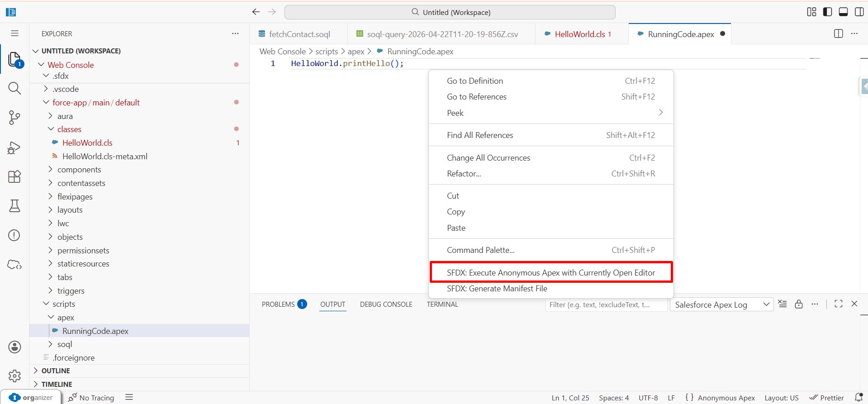The height and width of the screenshot is (404, 868).
Task: Go forward with the right arrow
Action: (x=272, y=12)
